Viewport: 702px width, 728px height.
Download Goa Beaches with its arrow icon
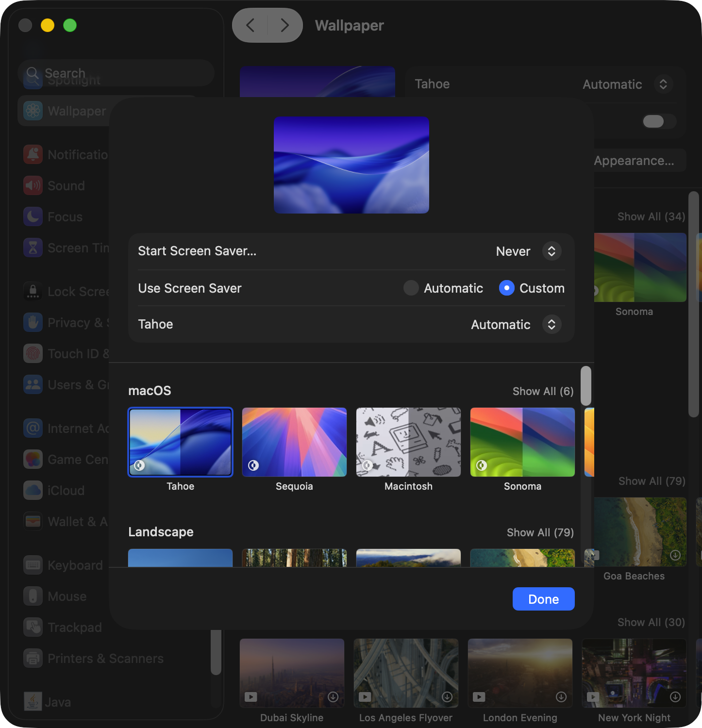(675, 555)
